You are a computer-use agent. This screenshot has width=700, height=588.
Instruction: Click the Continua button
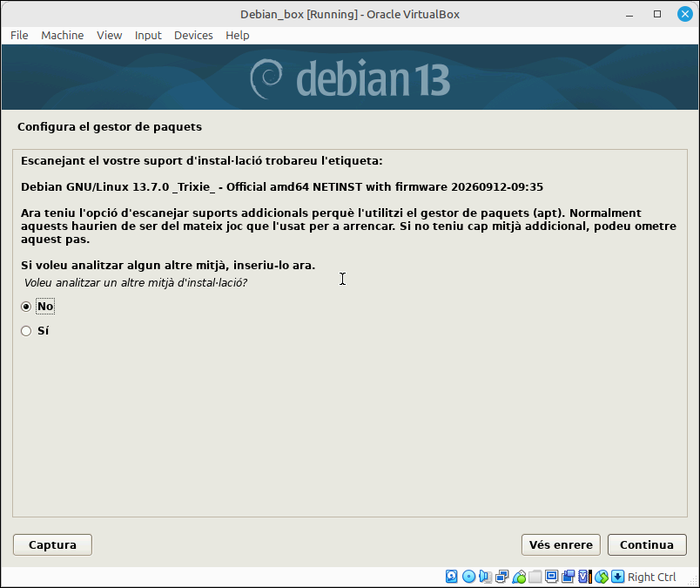coord(647,544)
